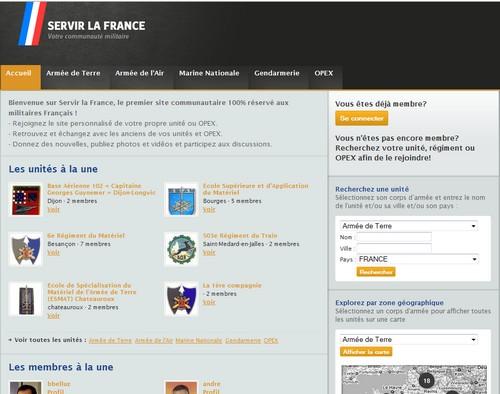Expand the army corps dropdown in unit search

(409, 226)
